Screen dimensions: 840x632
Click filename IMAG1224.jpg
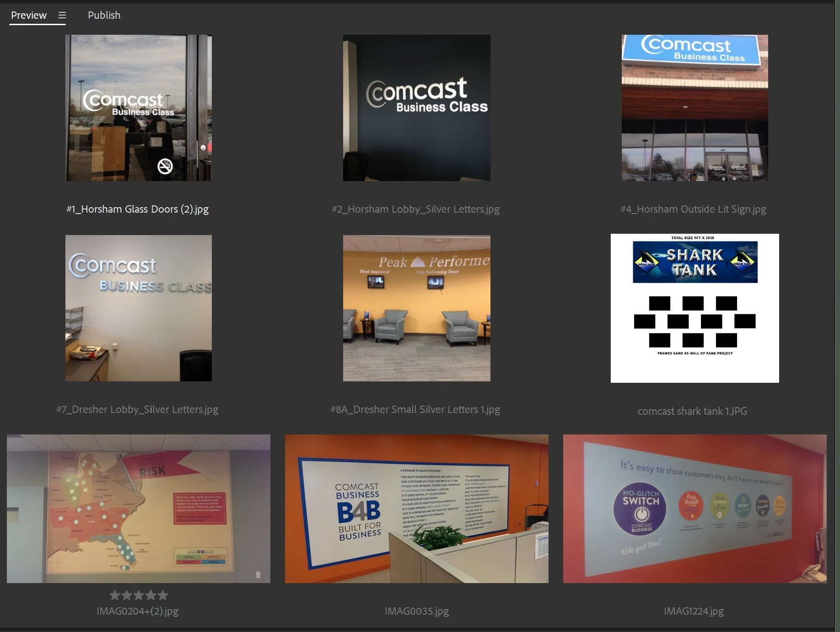point(694,611)
